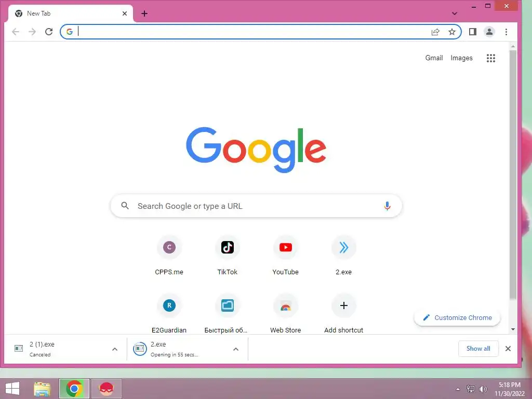Click the scrollbar down arrow
Image resolution: width=532 pixels, height=399 pixels.
coord(513,329)
